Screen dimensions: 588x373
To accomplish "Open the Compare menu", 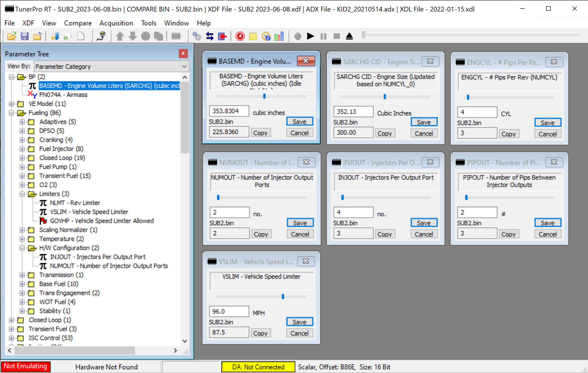I will coord(78,23).
